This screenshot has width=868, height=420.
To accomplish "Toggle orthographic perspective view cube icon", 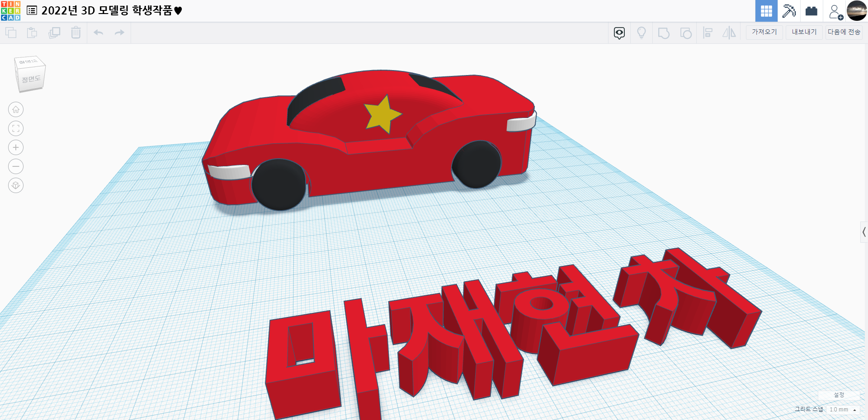I will click(16, 185).
